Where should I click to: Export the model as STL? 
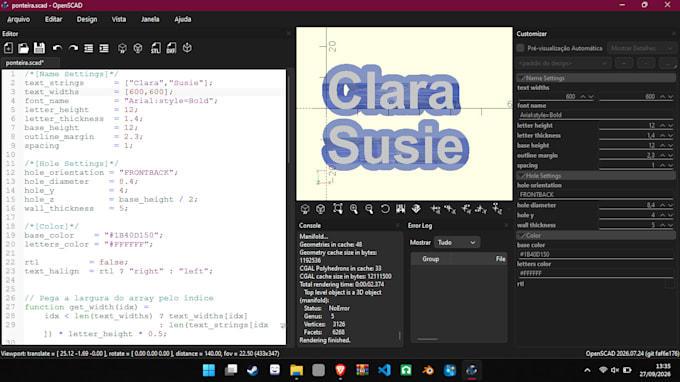click(x=156, y=48)
